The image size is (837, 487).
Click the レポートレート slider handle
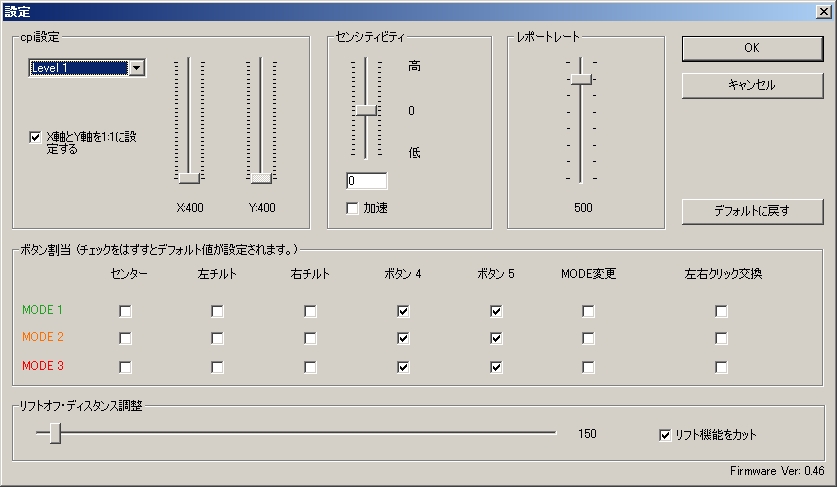[581, 78]
